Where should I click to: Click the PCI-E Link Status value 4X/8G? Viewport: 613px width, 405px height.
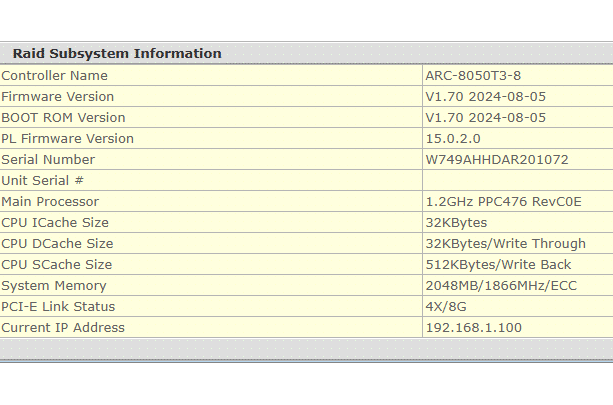(x=446, y=307)
